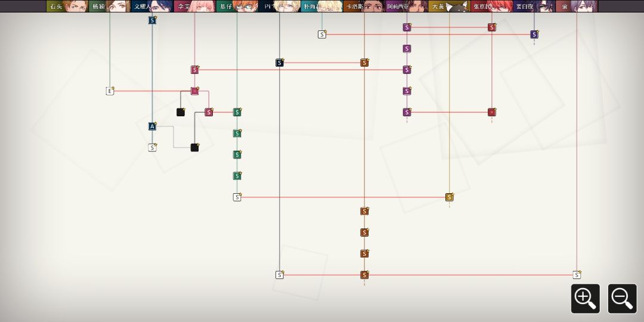Open top purple S on 阿莉西亚 line
This screenshot has height=322, width=644.
pyautogui.click(x=407, y=27)
